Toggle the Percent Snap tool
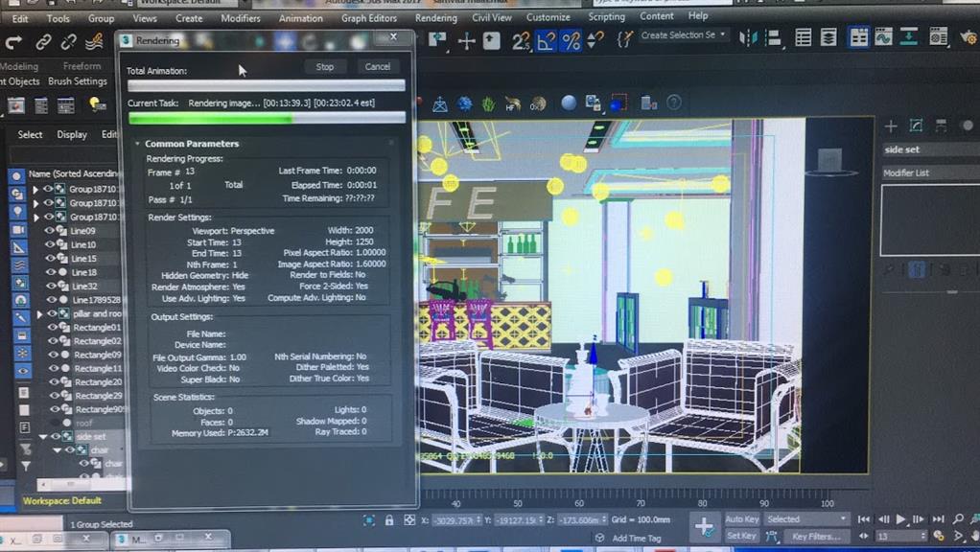 (571, 41)
